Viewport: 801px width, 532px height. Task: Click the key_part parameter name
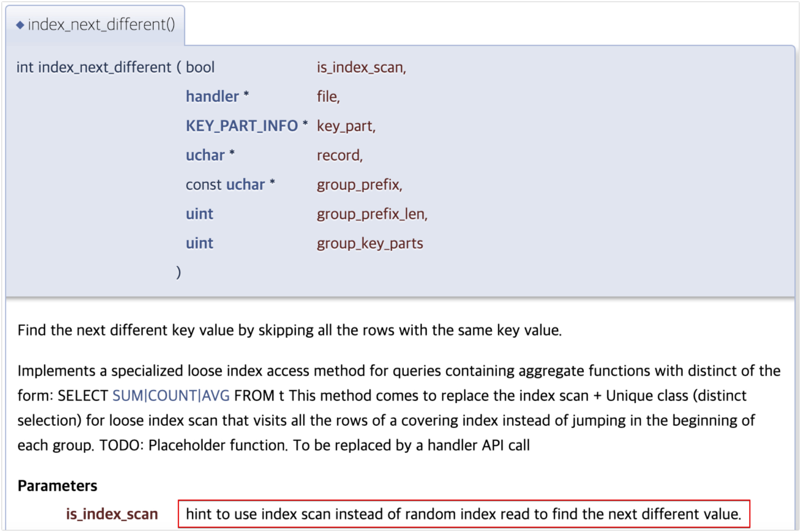click(346, 126)
